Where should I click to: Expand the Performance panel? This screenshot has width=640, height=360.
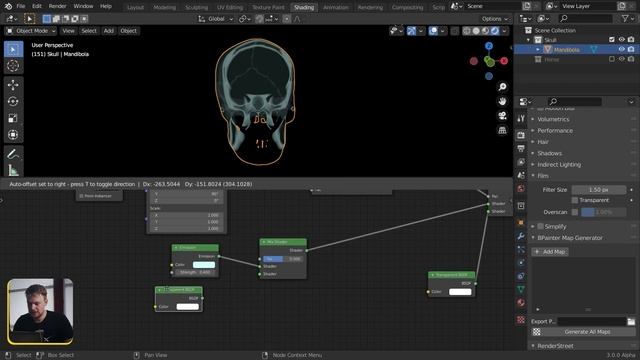pyautogui.click(x=555, y=131)
